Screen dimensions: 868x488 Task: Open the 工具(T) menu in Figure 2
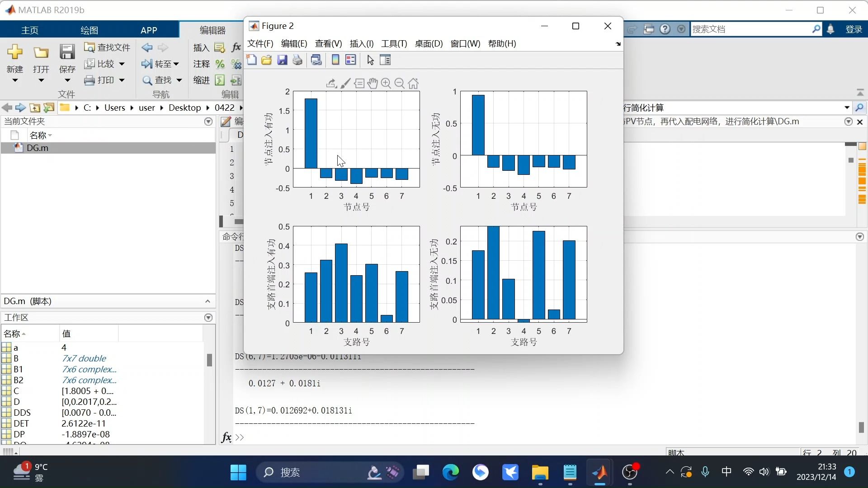(x=394, y=44)
